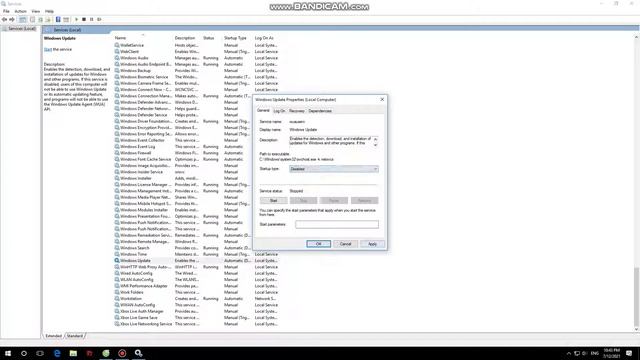
Task: Select the General tab in Properties
Action: pyautogui.click(x=263, y=111)
